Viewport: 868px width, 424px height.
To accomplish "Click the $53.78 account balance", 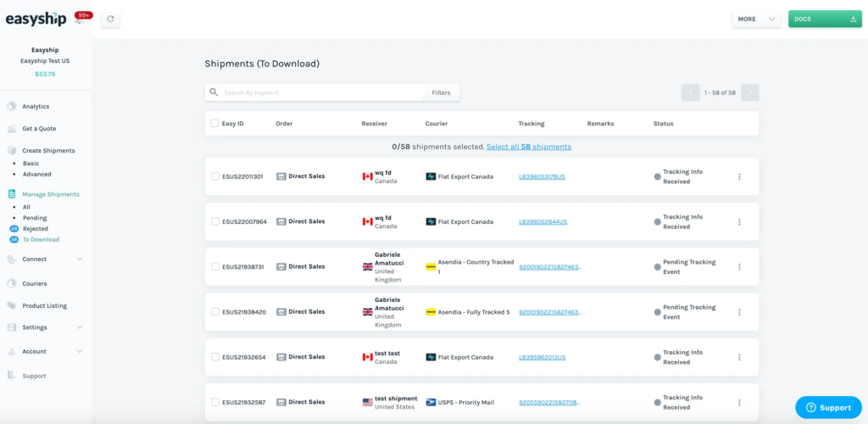I will tap(46, 74).
